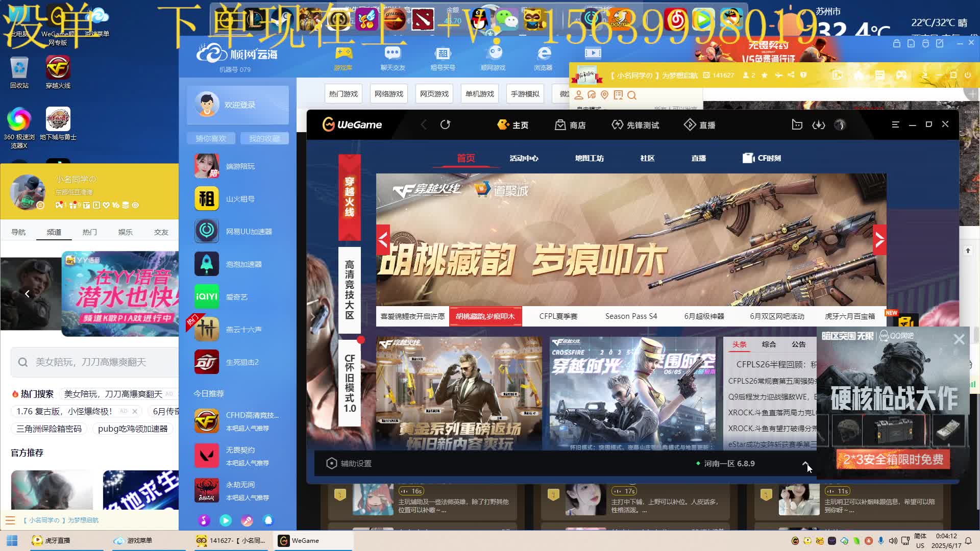Switch to 社区 tab
This screenshot has height=551, width=980.
click(x=647, y=158)
